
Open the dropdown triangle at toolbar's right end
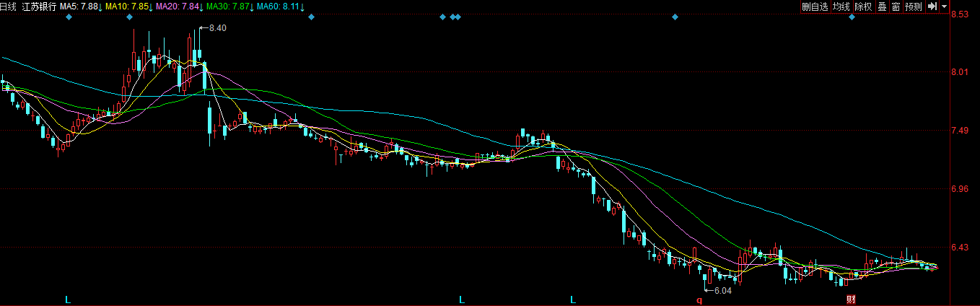tap(944, 6)
